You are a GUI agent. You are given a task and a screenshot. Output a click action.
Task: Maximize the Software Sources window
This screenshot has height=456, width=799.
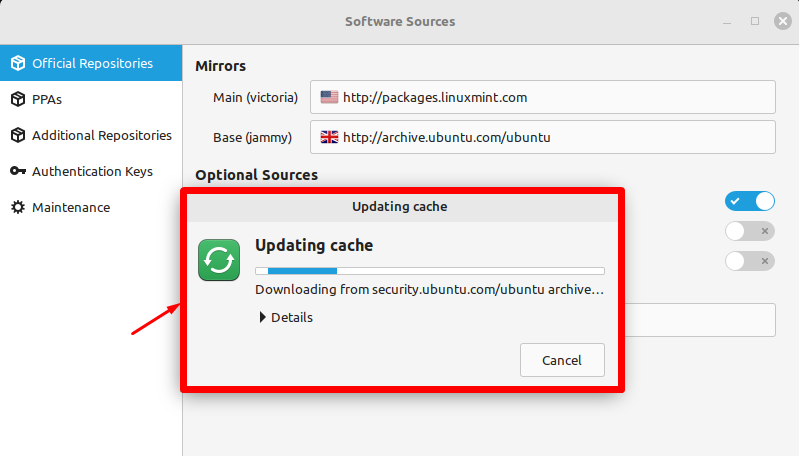point(755,21)
